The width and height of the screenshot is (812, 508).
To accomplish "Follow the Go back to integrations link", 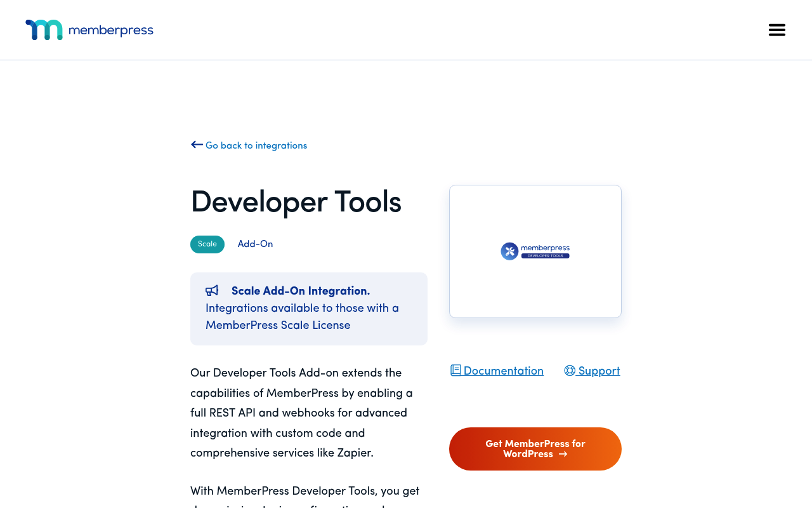I will 249,145.
